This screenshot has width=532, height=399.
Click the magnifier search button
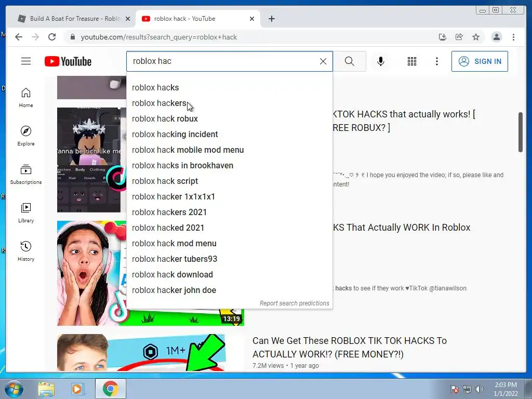[x=350, y=61]
